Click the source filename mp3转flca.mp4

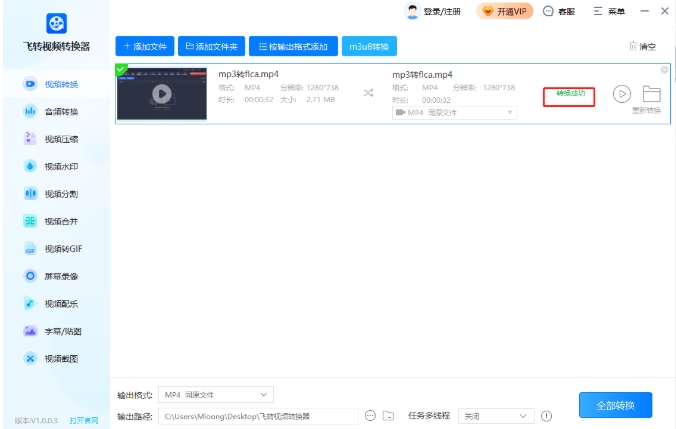[x=248, y=74]
